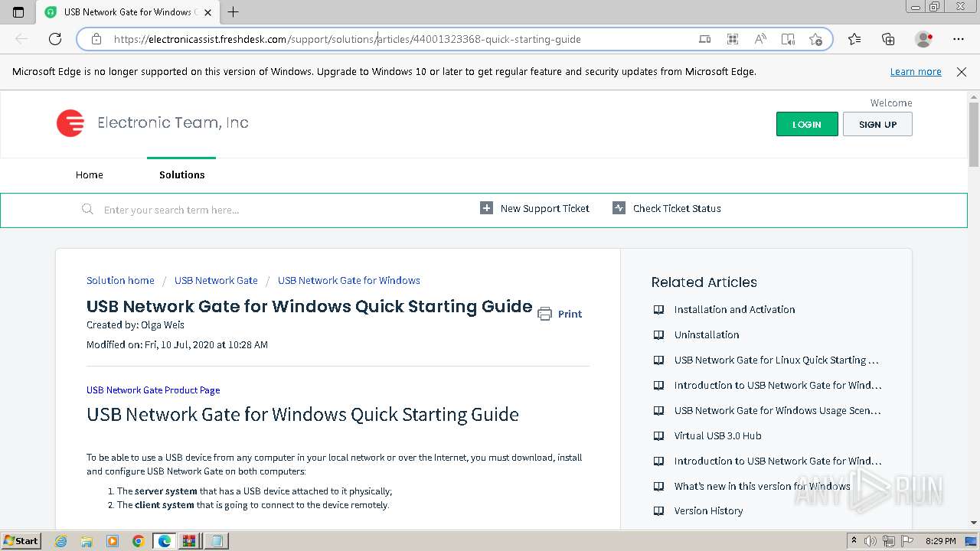Show hidden system tray icons
980x551 pixels.
(854, 541)
